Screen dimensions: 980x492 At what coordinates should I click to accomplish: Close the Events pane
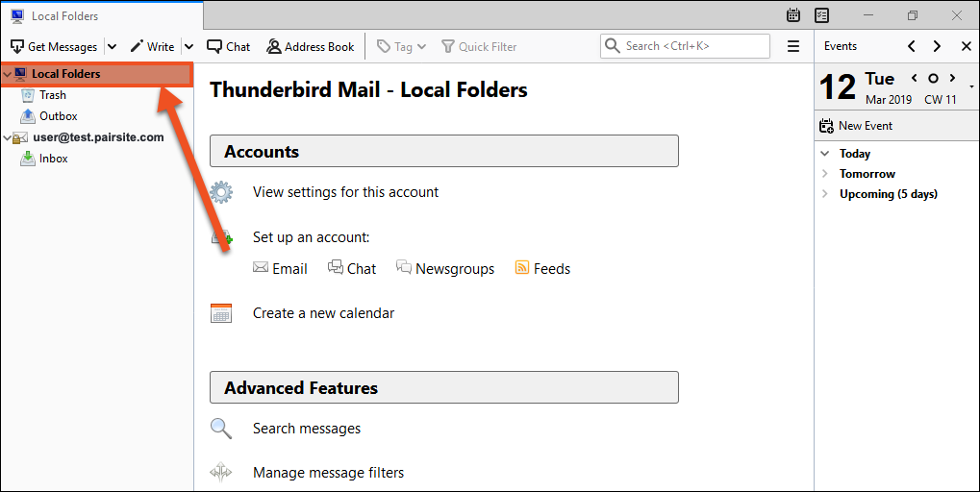click(x=966, y=46)
